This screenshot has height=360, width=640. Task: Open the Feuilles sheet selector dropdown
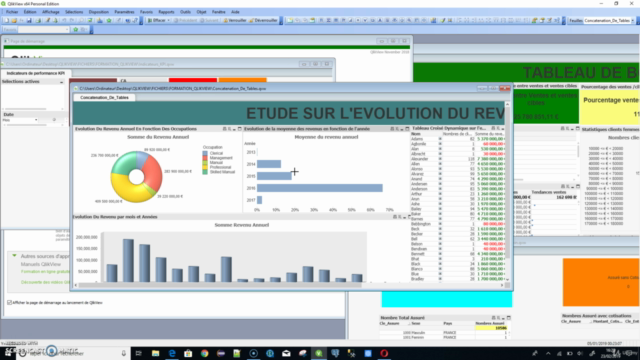[x=633, y=20]
